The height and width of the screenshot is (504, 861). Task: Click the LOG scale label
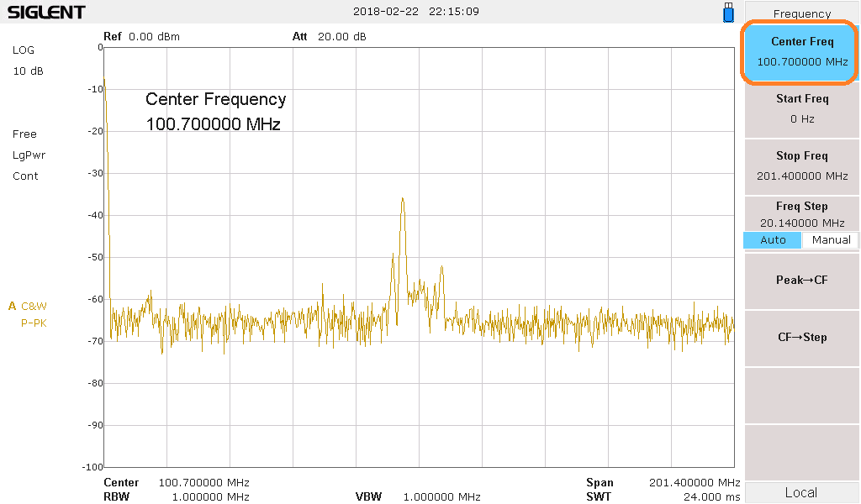click(x=24, y=50)
